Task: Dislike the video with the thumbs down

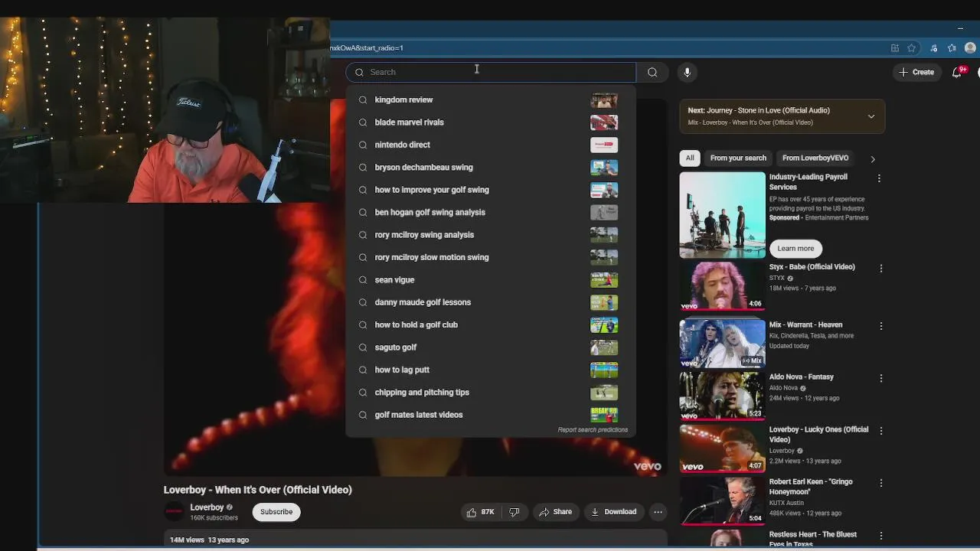Action: [x=514, y=512]
